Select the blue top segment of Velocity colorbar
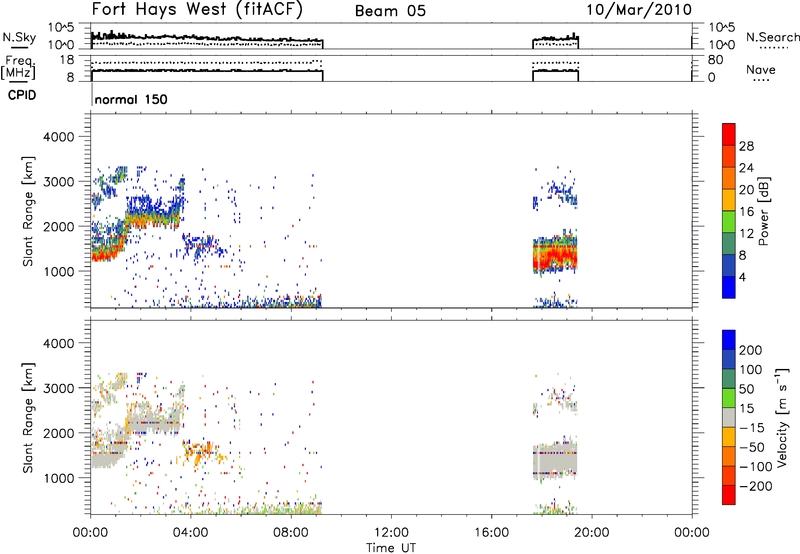 (729, 339)
